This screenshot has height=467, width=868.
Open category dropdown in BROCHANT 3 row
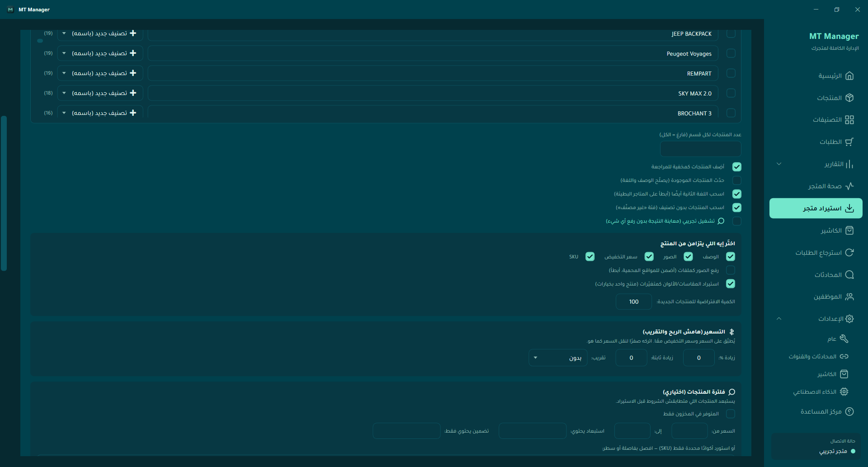click(100, 113)
